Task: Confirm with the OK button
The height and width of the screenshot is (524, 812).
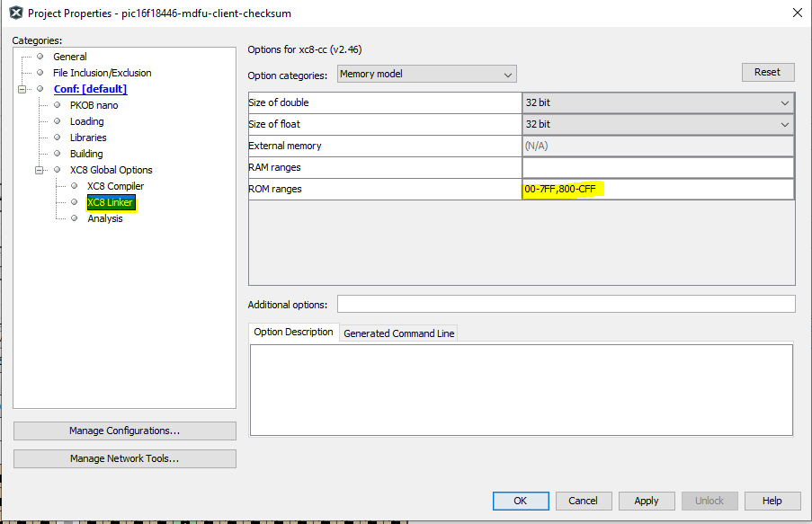Action: 521,501
